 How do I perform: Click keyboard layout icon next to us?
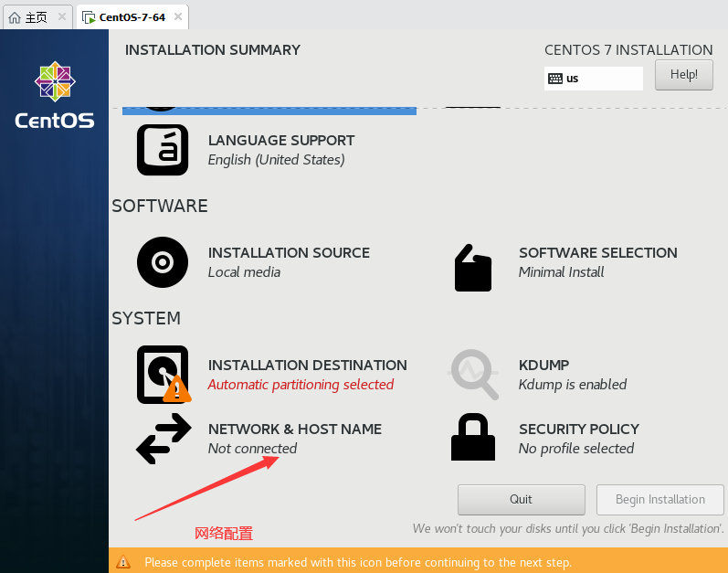tap(554, 79)
